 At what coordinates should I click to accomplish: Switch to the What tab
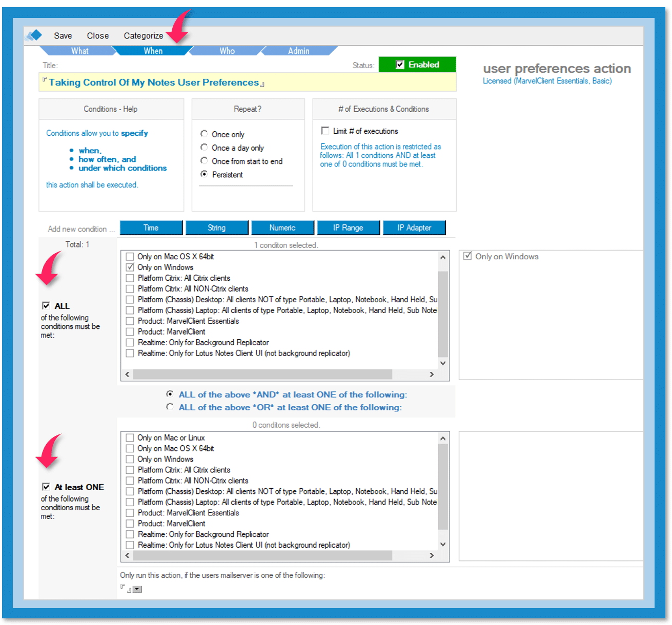(x=79, y=51)
